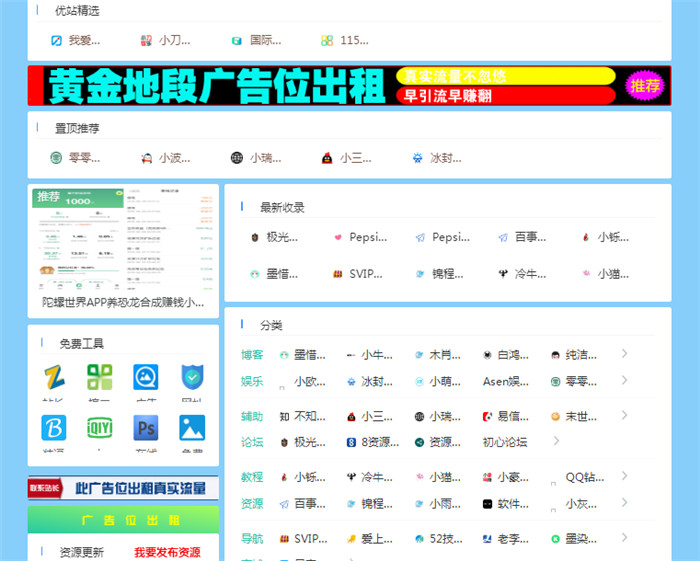Open the yellow Z tool icon
Screen dimensions: 700x561
click(x=54, y=378)
